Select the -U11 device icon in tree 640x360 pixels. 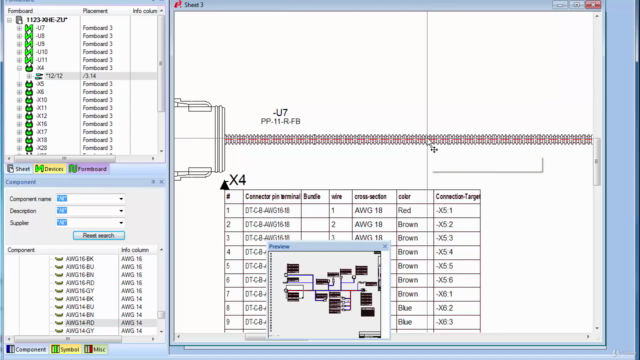coord(29,60)
